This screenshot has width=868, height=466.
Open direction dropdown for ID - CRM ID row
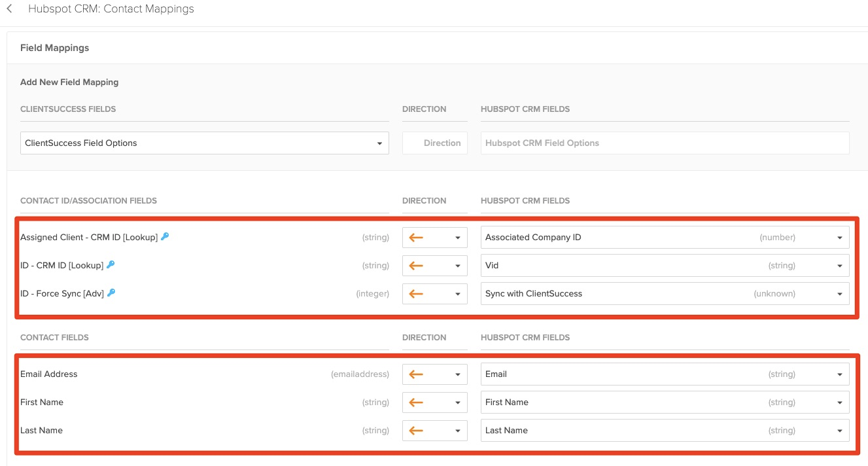point(435,266)
